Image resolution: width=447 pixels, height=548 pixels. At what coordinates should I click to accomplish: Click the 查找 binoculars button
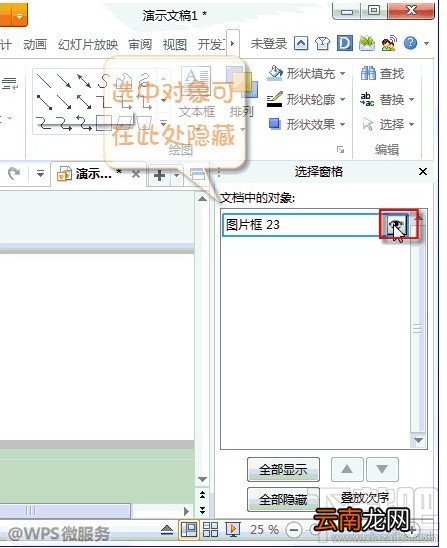coord(382,73)
